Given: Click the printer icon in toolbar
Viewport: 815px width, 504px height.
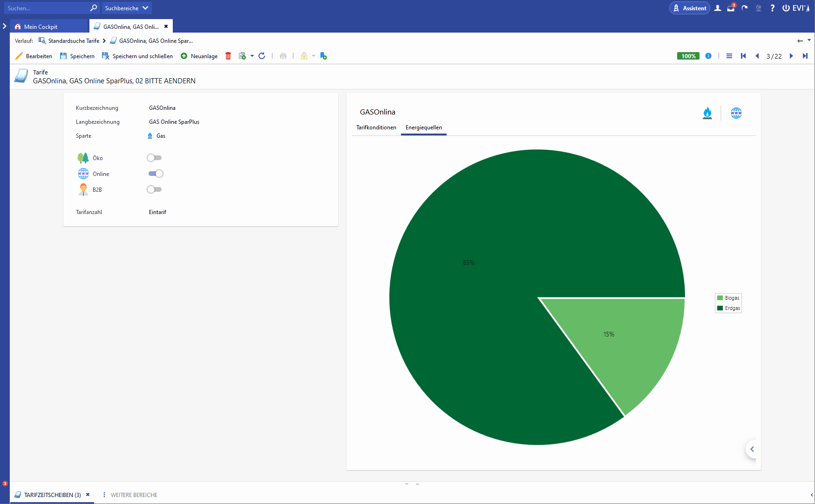Looking at the screenshot, I should [x=283, y=56].
